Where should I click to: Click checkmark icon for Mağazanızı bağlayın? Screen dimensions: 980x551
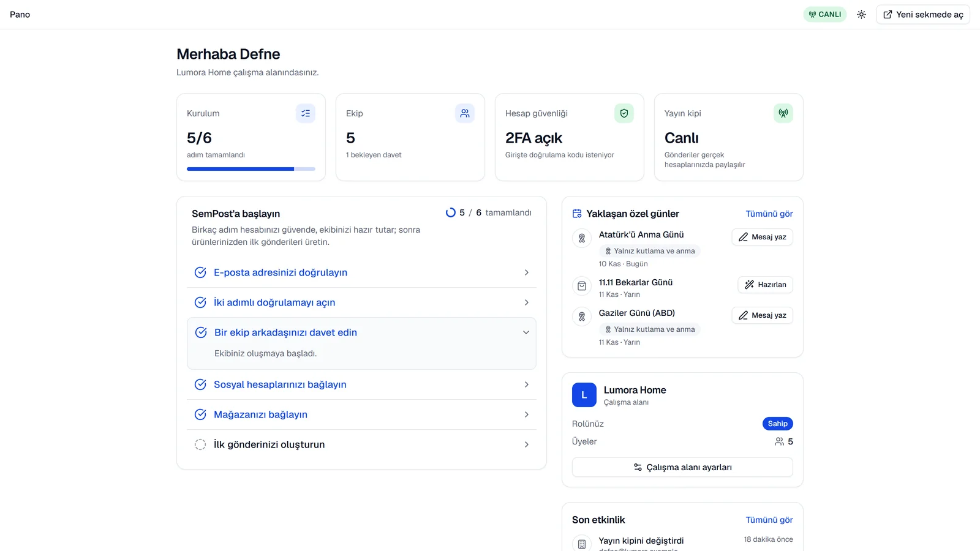[200, 414]
